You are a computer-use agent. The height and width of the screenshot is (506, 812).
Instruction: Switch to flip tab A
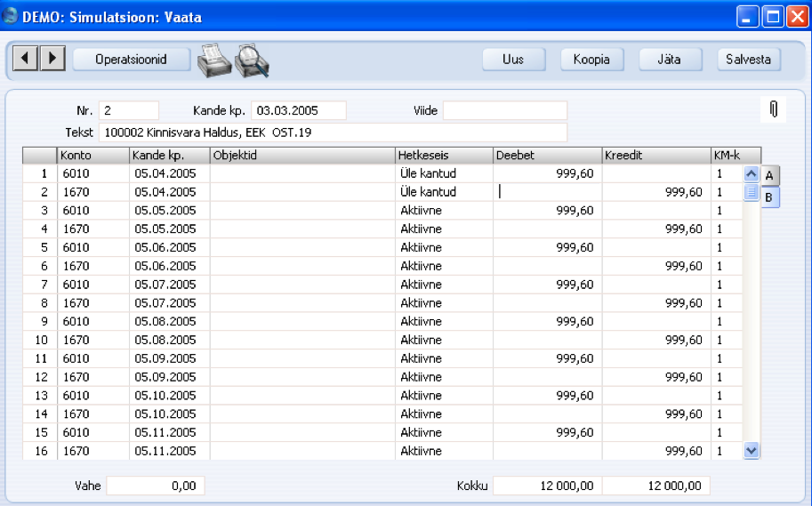769,175
